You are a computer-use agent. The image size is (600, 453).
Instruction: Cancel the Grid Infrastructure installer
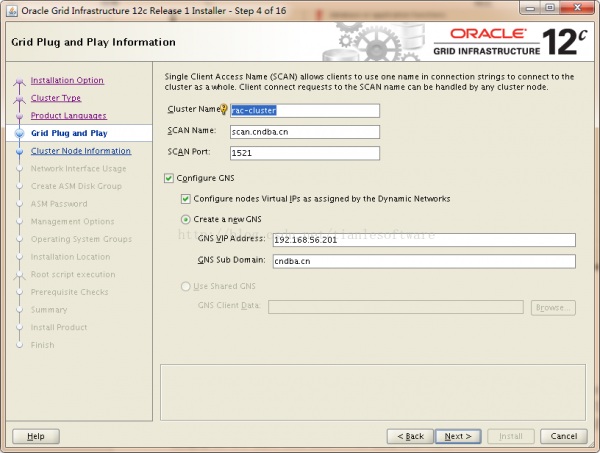coord(564,436)
